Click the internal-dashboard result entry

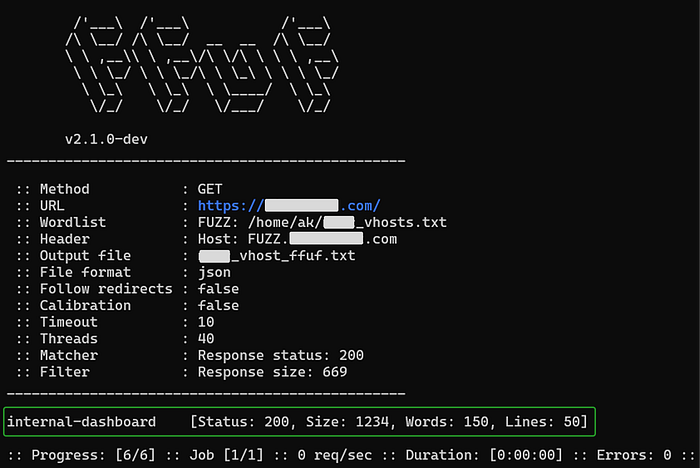coord(82,422)
